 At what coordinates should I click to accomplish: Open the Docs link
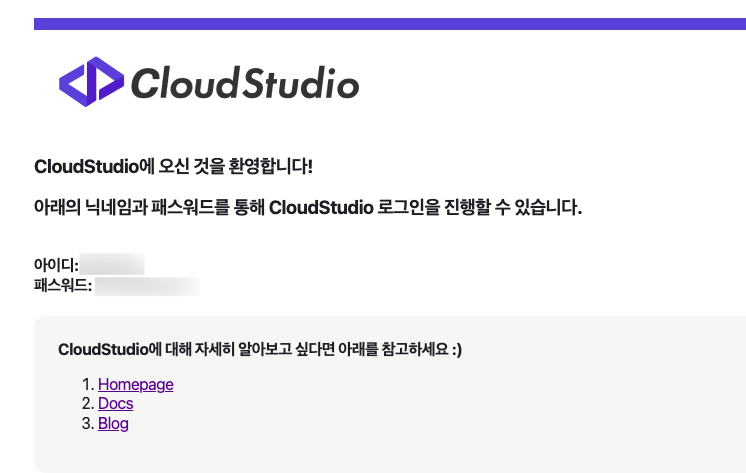pyautogui.click(x=115, y=404)
